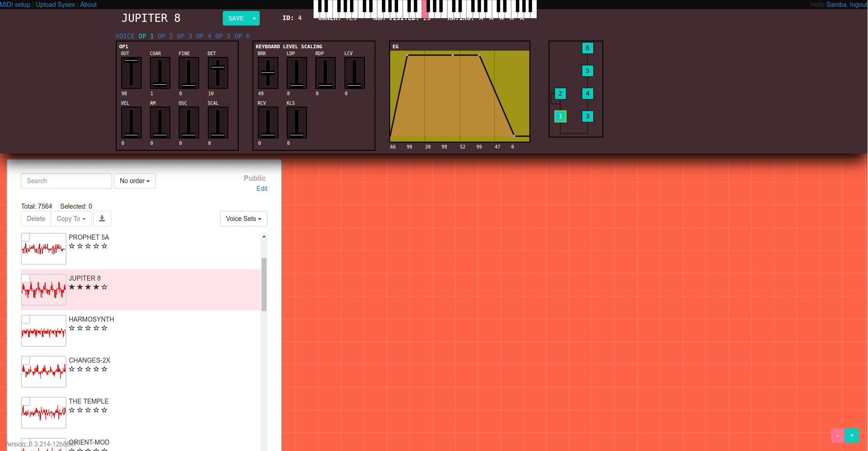Click the SAVE button

pos(236,18)
